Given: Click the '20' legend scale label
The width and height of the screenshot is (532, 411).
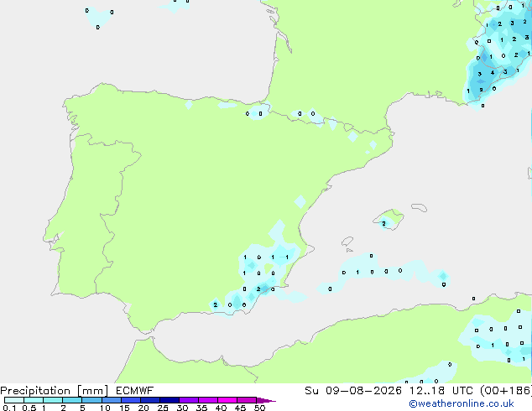Looking at the screenshot, I should (143, 408).
